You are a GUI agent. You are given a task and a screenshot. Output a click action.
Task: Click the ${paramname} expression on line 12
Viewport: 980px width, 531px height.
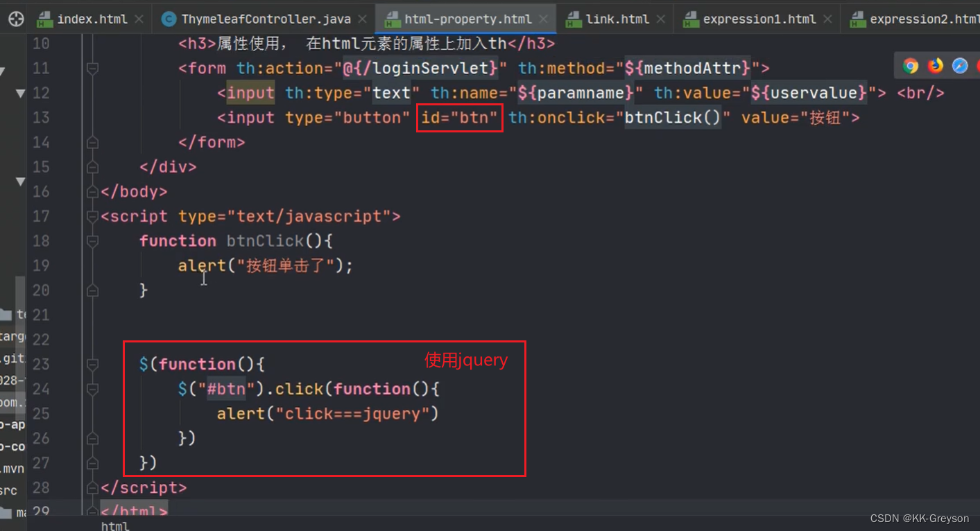tap(576, 93)
